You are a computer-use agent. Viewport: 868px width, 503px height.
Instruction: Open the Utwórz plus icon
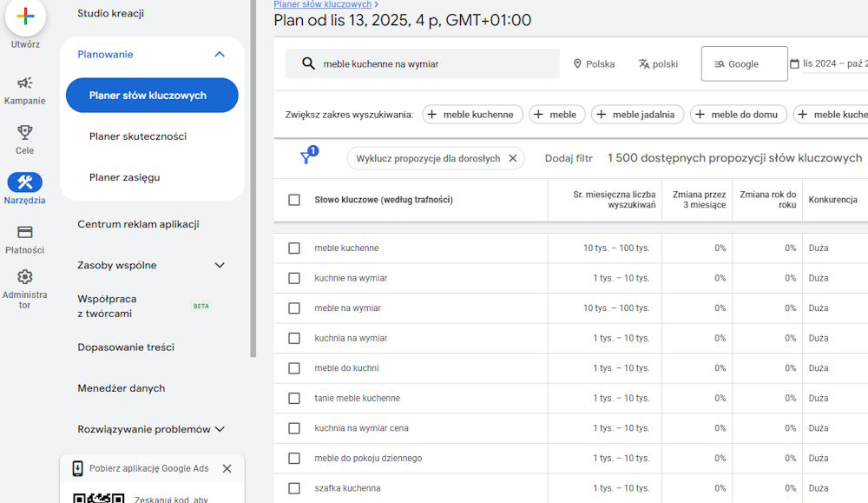click(x=25, y=17)
